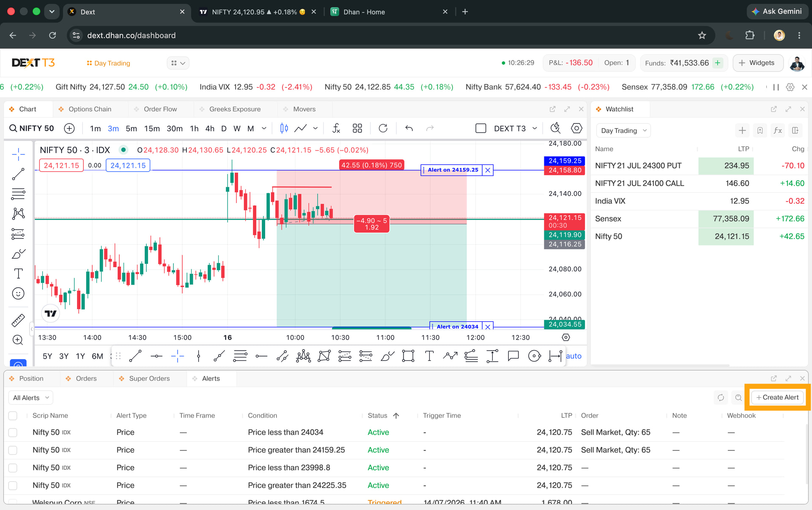Switch to the Options Chain tab

90,109
